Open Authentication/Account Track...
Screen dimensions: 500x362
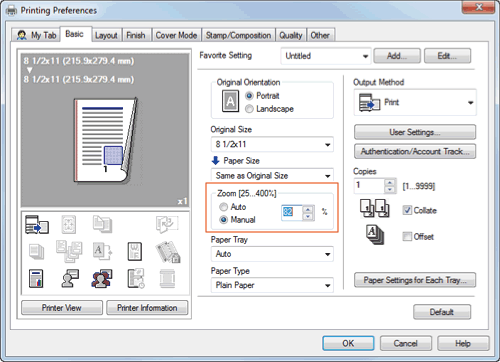(415, 151)
